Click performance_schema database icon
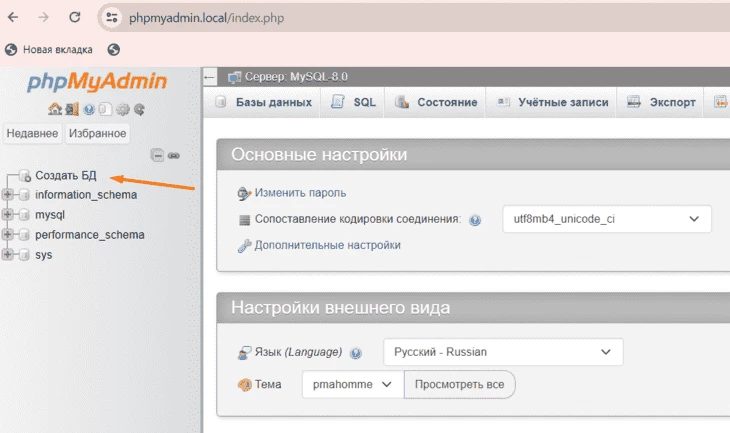 tap(24, 235)
